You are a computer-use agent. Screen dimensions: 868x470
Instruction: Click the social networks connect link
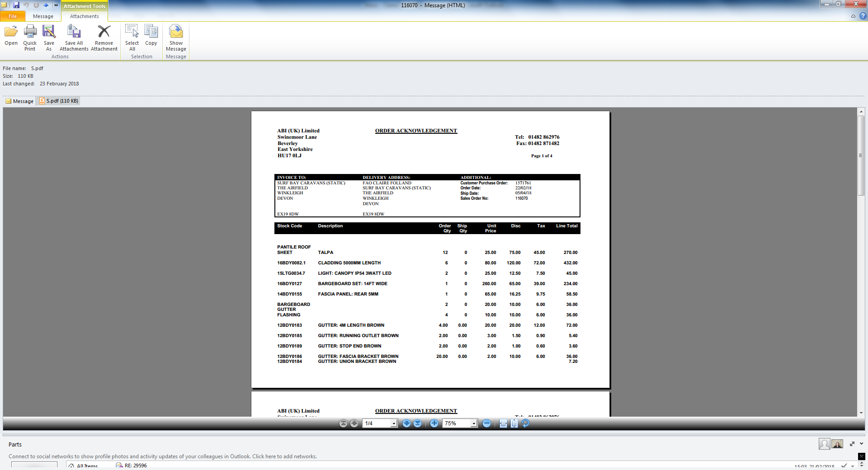[x=163, y=456]
